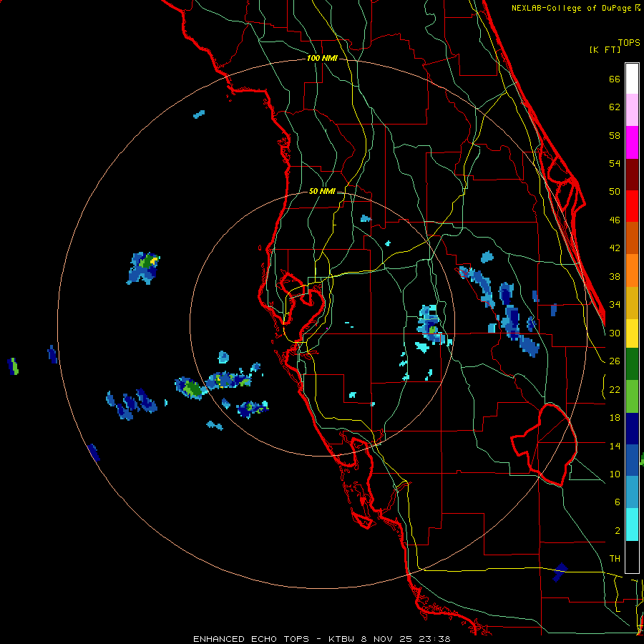
Task: Click the NEXLAB-College of DuPage label
Action: 572,8
